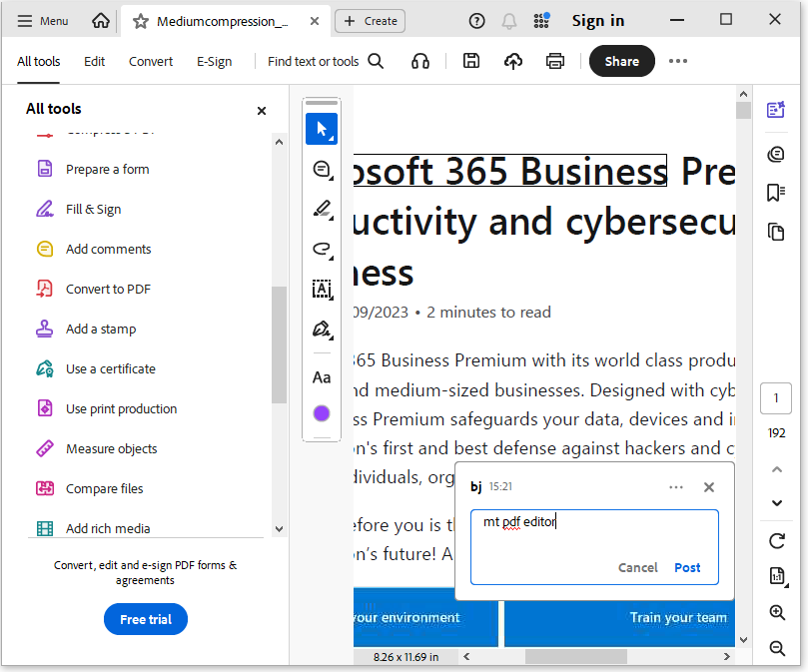Open the Bookmarks panel

tap(777, 193)
